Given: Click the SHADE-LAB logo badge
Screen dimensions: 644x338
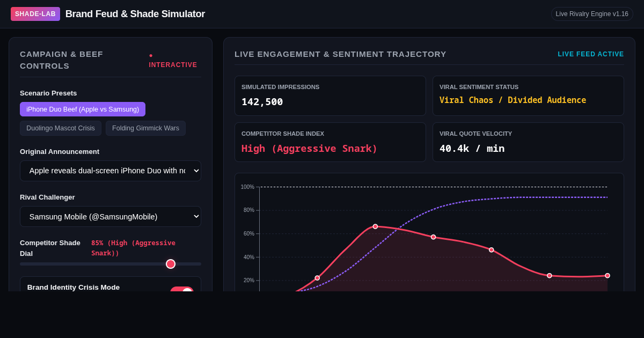Looking at the screenshot, I should click(35, 14).
